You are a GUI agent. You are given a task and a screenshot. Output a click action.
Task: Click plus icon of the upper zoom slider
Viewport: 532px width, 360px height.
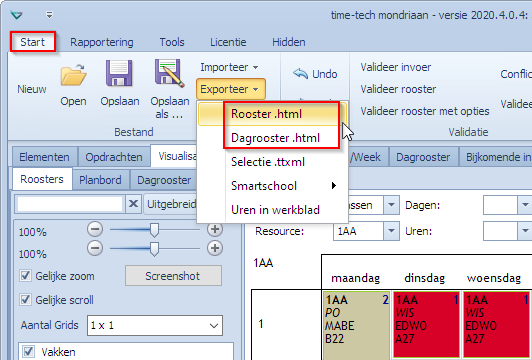point(214,230)
